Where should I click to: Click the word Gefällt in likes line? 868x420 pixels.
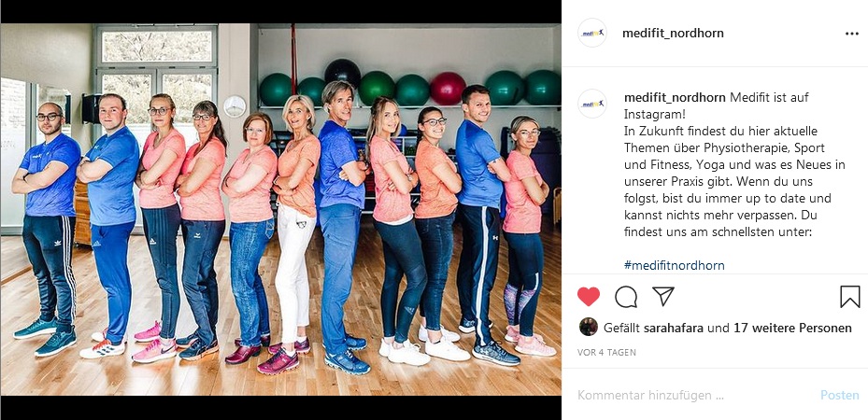point(622,329)
